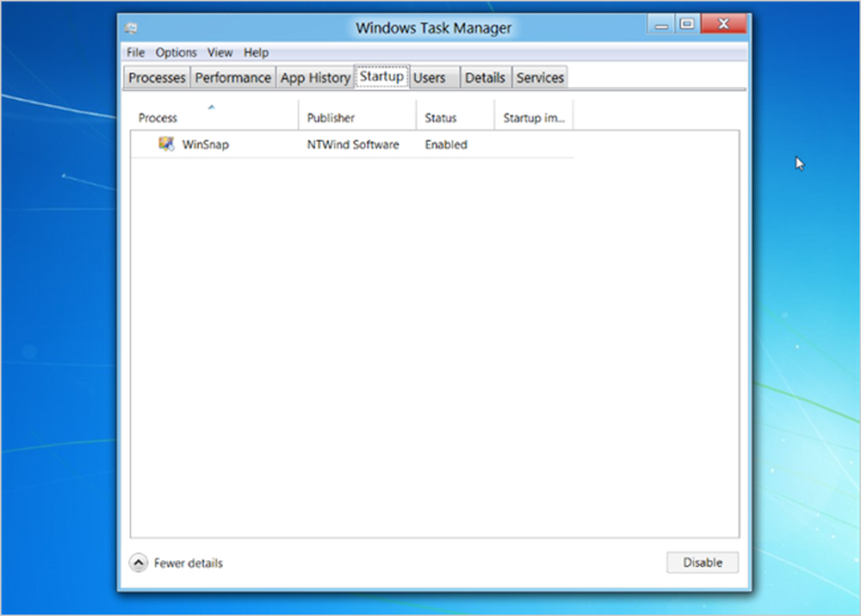
Task: Switch to the Performance tab
Action: tap(232, 78)
